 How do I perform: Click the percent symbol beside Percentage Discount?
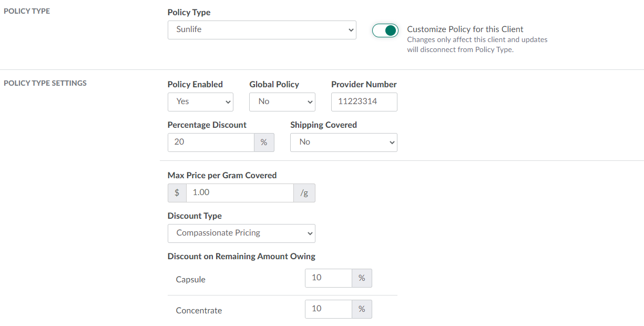264,142
